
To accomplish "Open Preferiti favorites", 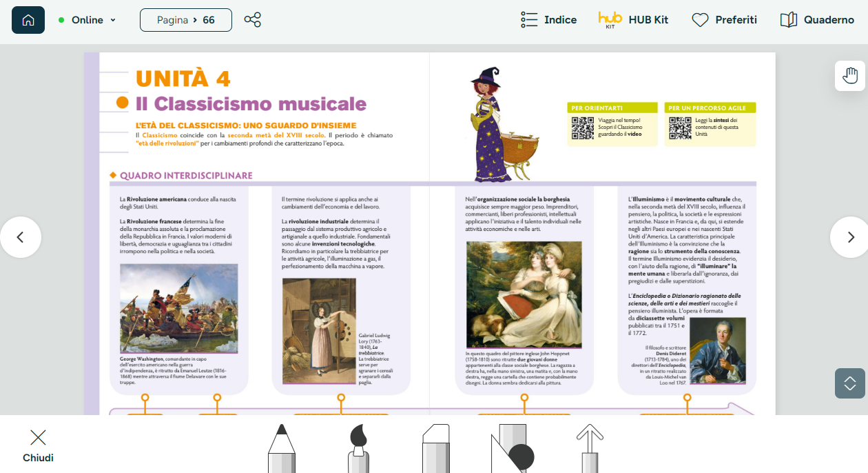I will point(724,20).
